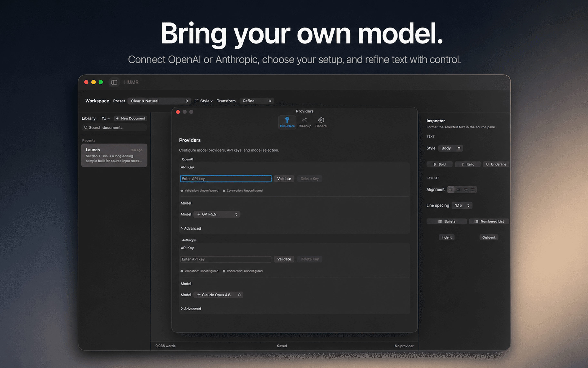Toggle the sidebar panel icon
Screen dimensions: 588x368
[x=114, y=82]
